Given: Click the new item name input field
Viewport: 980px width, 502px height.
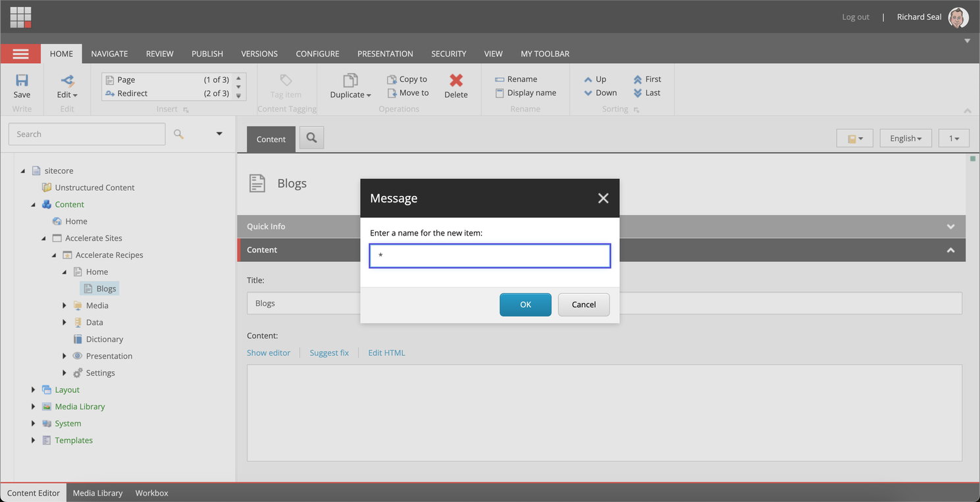Looking at the screenshot, I should (x=490, y=256).
